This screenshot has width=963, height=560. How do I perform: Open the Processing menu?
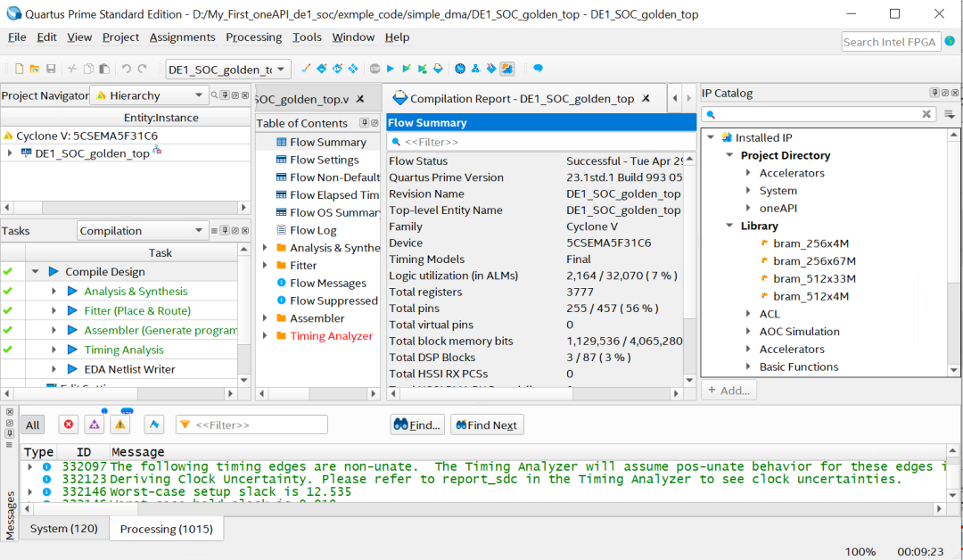click(253, 37)
